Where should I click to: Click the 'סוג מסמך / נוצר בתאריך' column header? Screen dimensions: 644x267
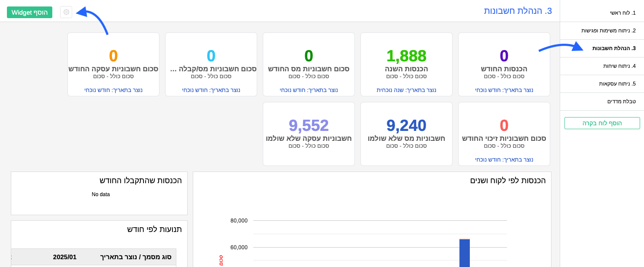(136, 257)
